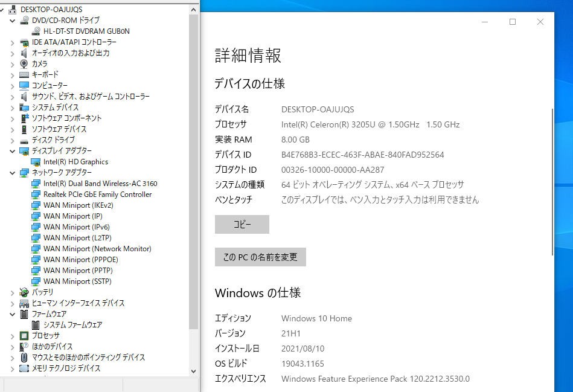Click the システム デバイス folder icon

click(24, 108)
